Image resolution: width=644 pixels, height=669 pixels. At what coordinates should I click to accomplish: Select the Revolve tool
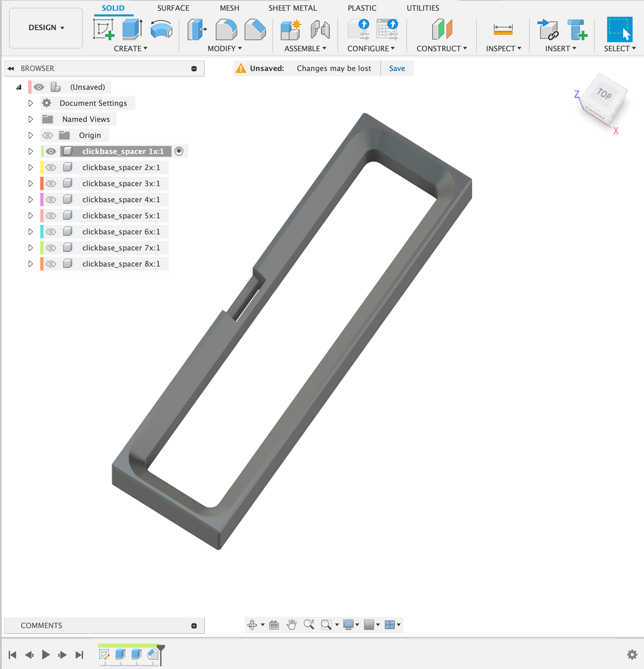(x=161, y=29)
